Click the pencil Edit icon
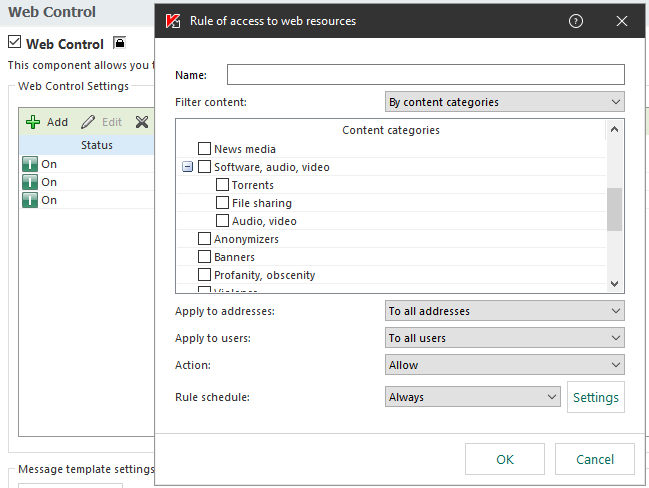This screenshot has height=488, width=649. (x=89, y=122)
